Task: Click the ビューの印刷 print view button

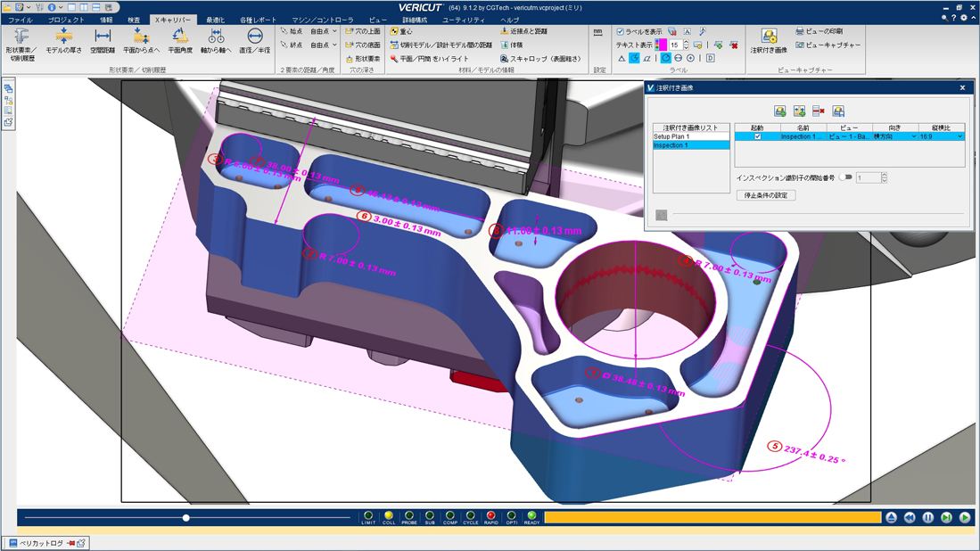Action: (x=819, y=31)
